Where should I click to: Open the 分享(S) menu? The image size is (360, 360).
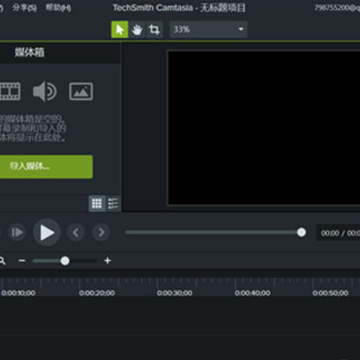pos(24,8)
